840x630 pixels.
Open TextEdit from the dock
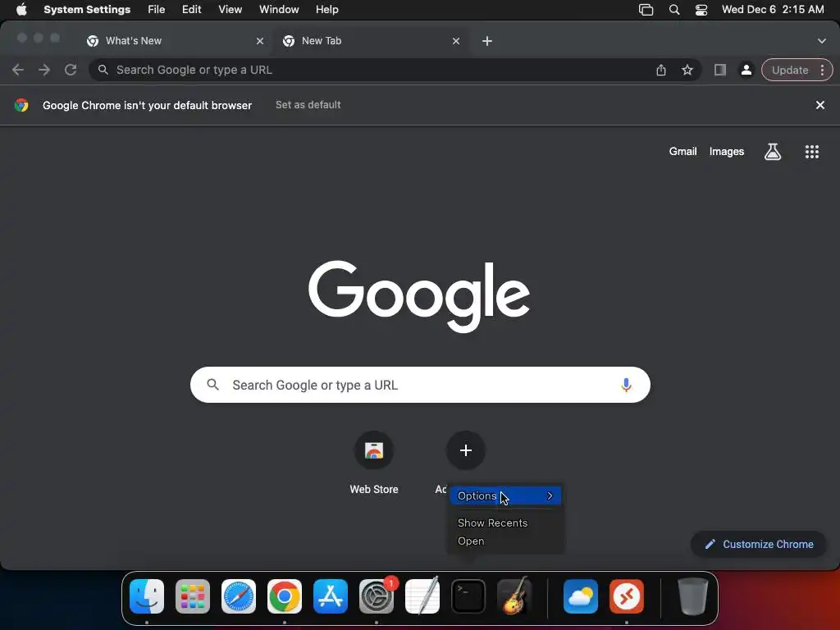[x=422, y=596]
